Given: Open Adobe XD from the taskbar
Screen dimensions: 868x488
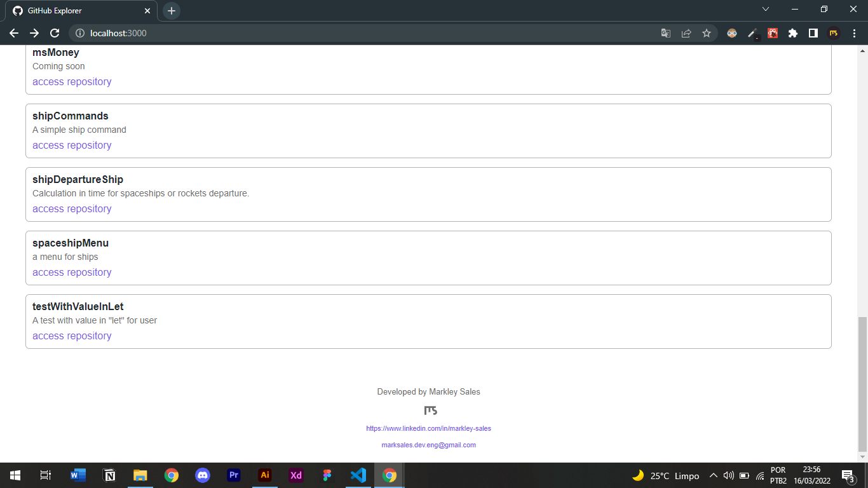Looking at the screenshot, I should [295, 475].
